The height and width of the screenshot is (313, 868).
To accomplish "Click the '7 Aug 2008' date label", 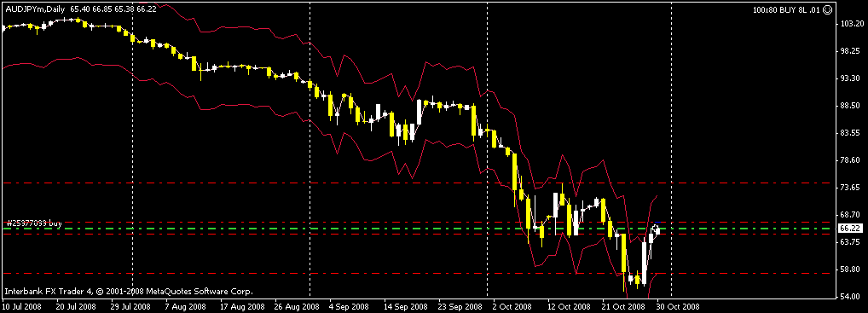I will [187, 306].
